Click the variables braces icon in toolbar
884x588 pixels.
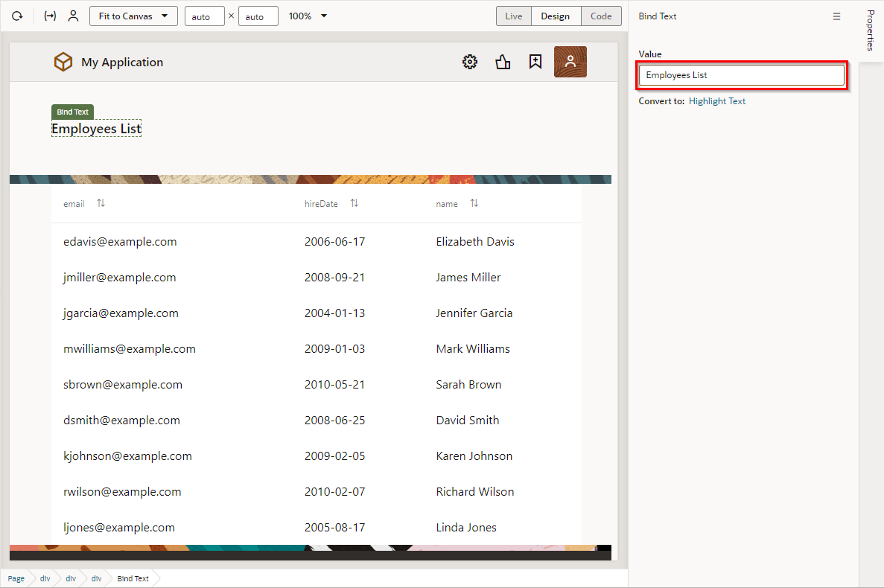[x=50, y=16]
